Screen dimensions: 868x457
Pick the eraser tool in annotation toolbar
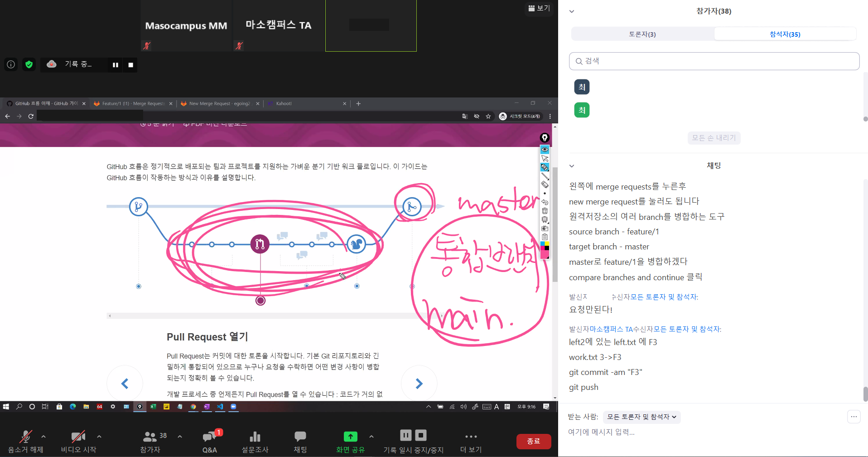point(545,185)
